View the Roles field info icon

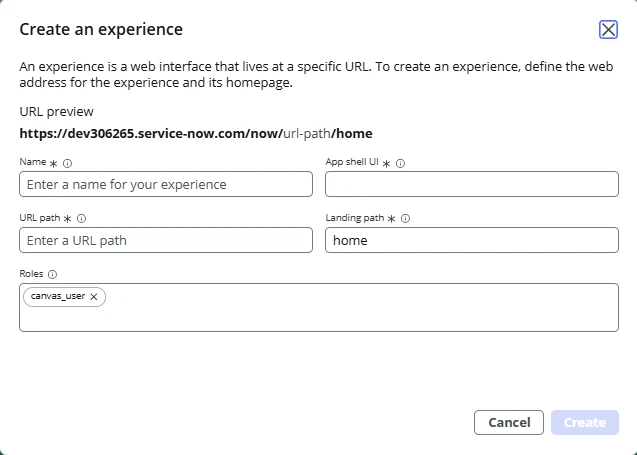52,274
